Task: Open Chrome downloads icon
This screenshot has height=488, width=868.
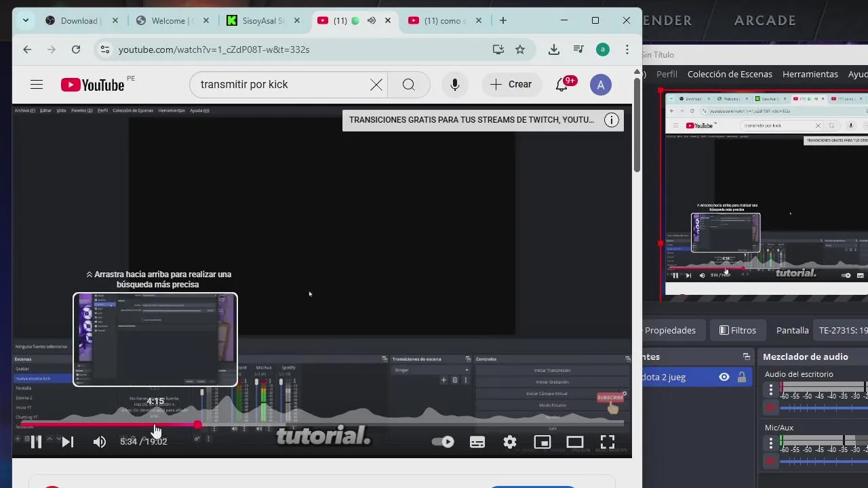Action: tap(554, 49)
